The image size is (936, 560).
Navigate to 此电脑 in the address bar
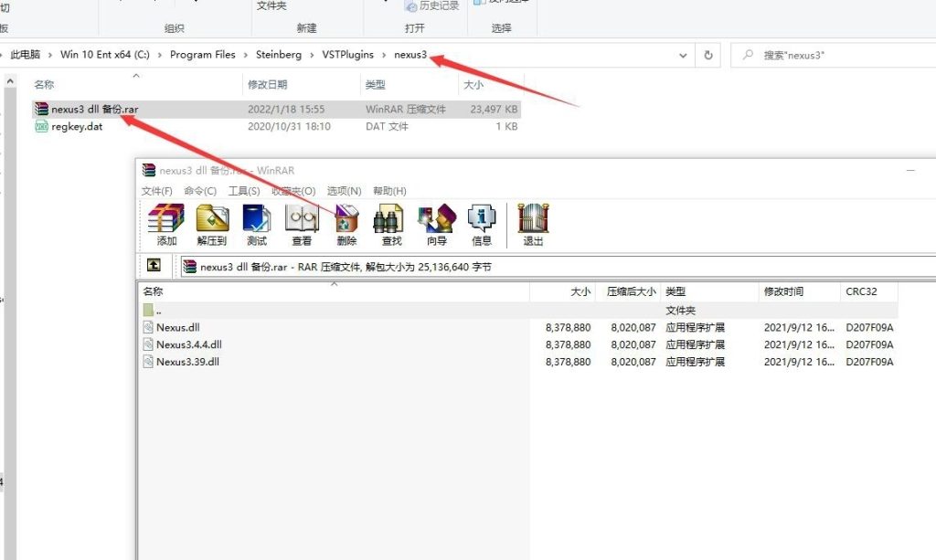pyautogui.click(x=25, y=55)
